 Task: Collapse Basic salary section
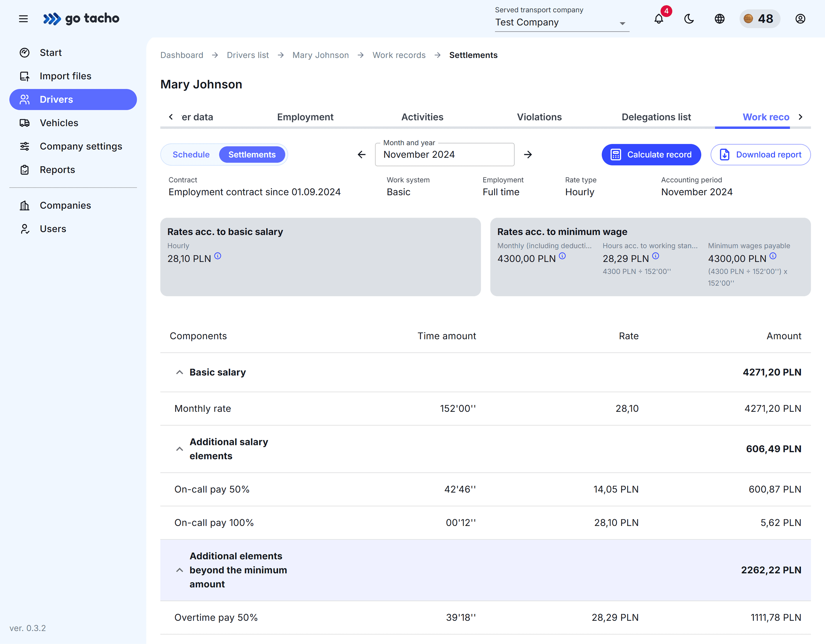tap(180, 372)
